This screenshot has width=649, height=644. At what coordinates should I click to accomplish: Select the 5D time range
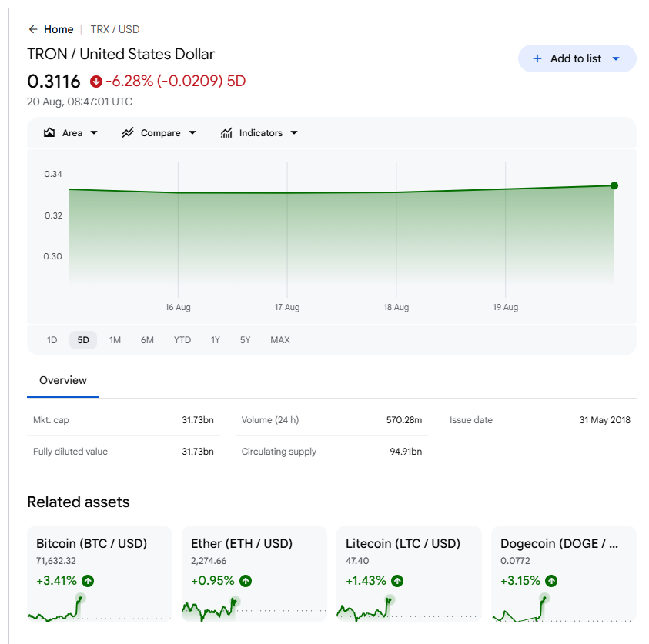(83, 340)
